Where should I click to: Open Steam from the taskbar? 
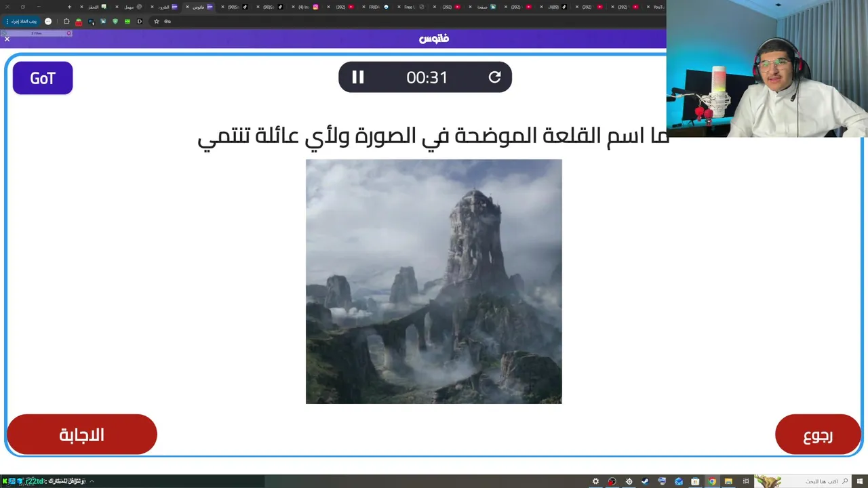click(645, 481)
